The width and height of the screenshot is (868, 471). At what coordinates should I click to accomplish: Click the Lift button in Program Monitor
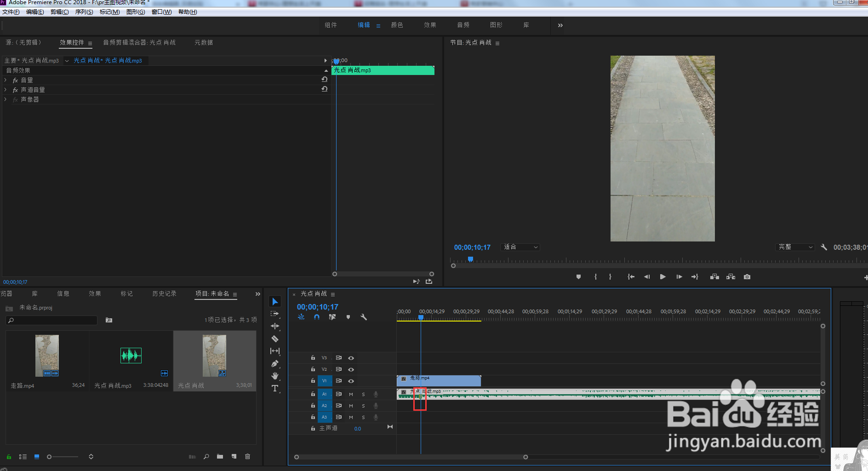tap(714, 277)
